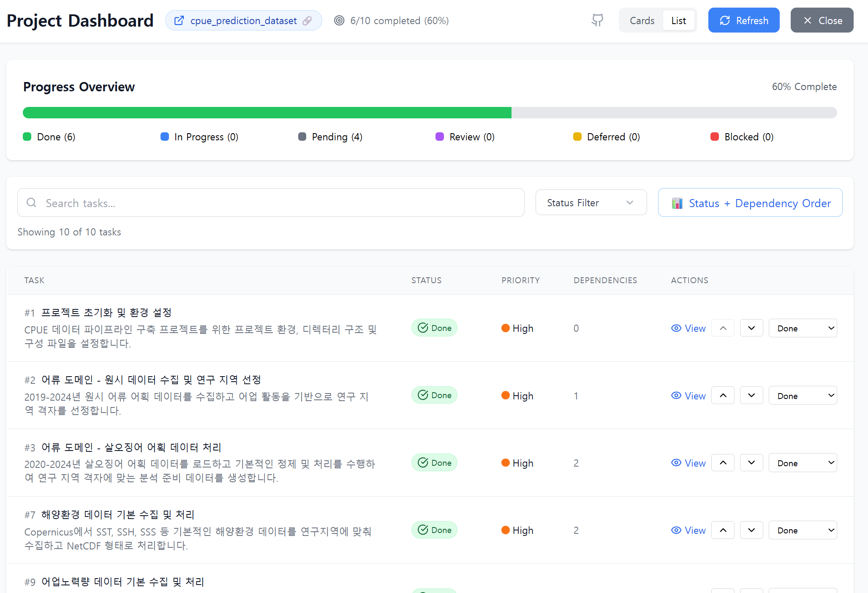Open the Status Filter dropdown
This screenshot has height=593, width=868.
click(x=591, y=202)
